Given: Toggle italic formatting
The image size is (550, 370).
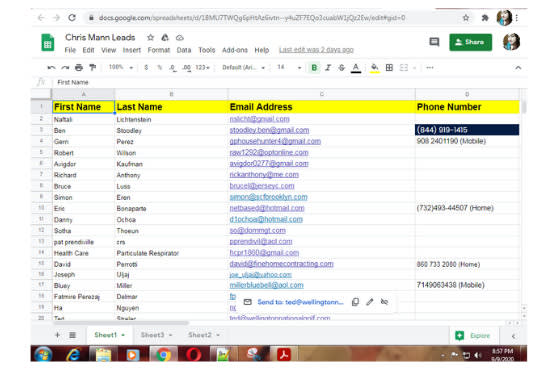Looking at the screenshot, I should (328, 68).
